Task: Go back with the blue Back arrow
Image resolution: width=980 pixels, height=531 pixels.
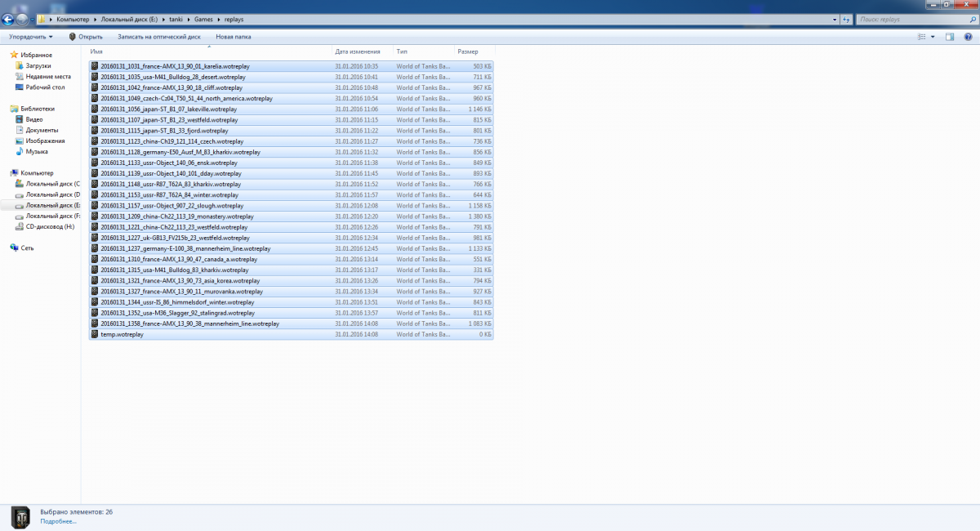Action: (x=8, y=19)
